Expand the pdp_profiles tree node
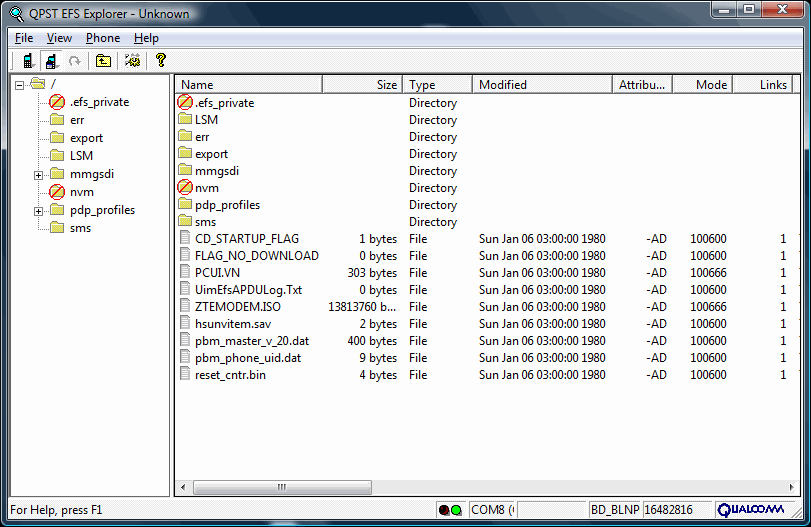 click(x=39, y=210)
